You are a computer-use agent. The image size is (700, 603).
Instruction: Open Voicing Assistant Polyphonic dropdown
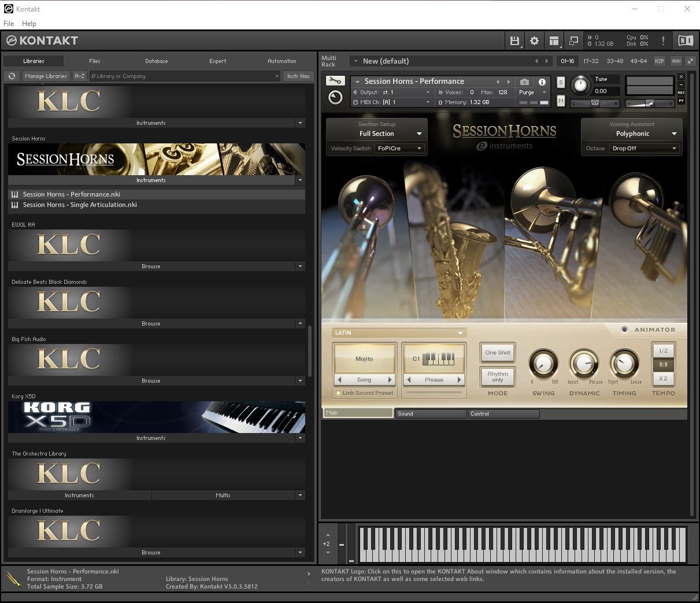(632, 134)
